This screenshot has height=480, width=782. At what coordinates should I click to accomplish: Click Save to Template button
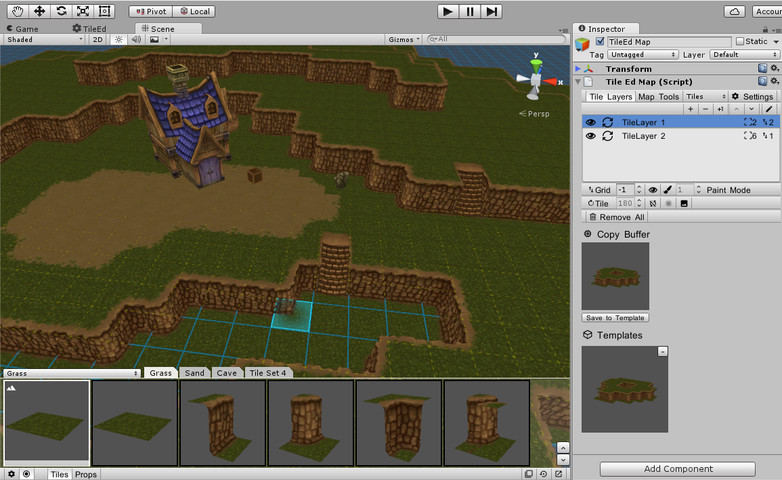(615, 318)
